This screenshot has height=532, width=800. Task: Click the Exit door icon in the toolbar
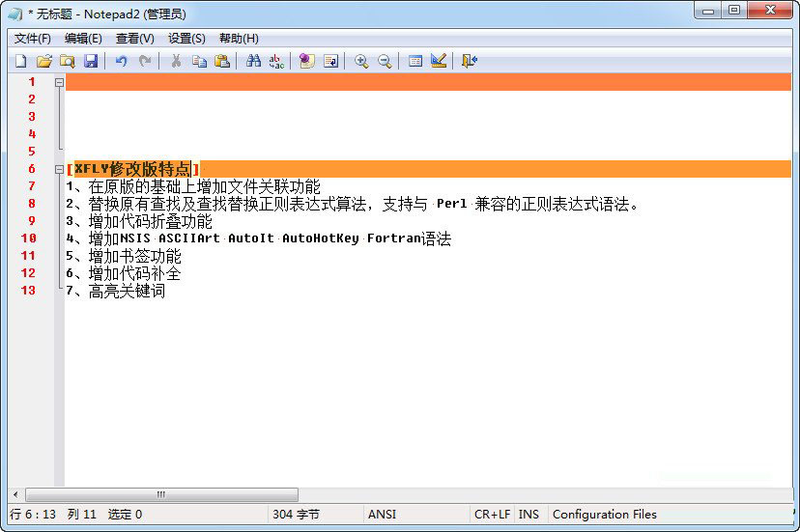coord(470,61)
